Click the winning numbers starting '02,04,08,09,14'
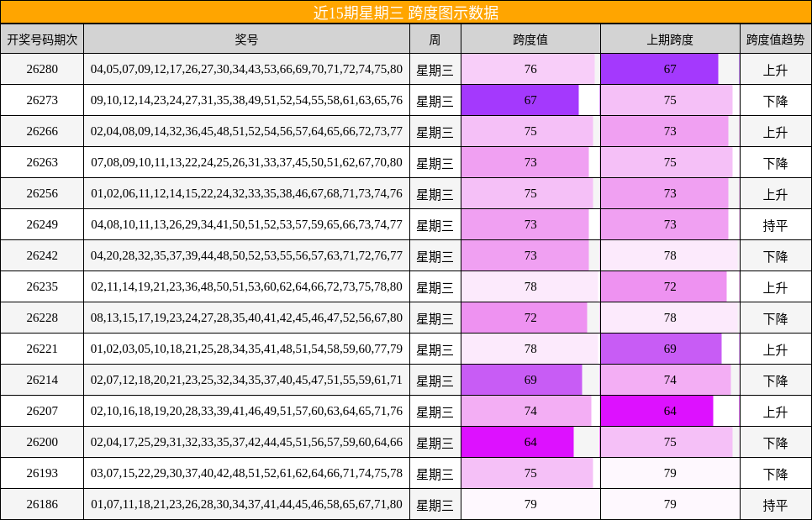Viewport: 812px width, 520px height. [246, 131]
